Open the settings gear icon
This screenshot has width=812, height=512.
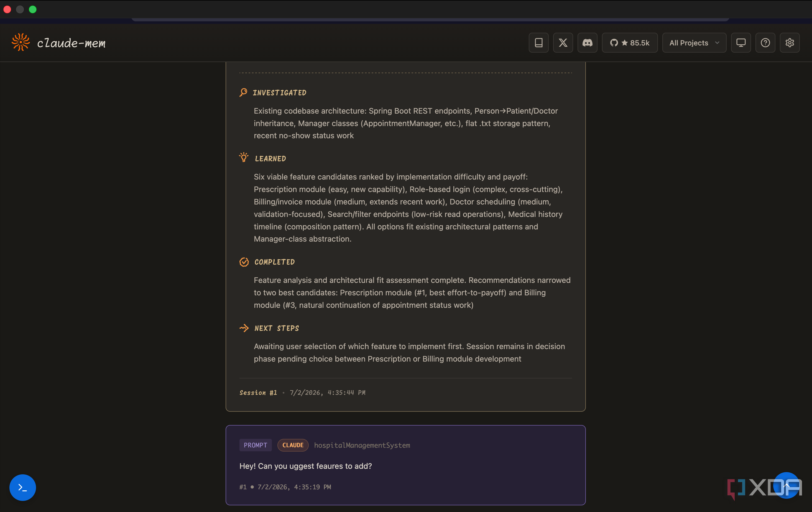click(790, 43)
